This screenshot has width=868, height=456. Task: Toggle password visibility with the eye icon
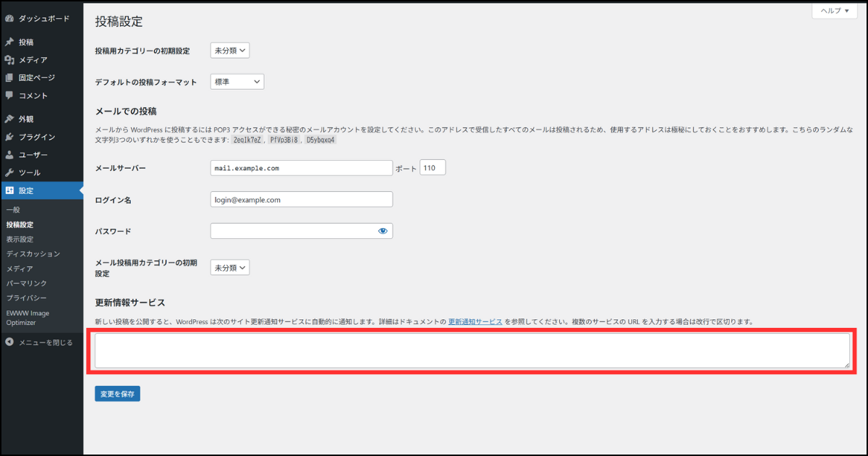coord(383,231)
